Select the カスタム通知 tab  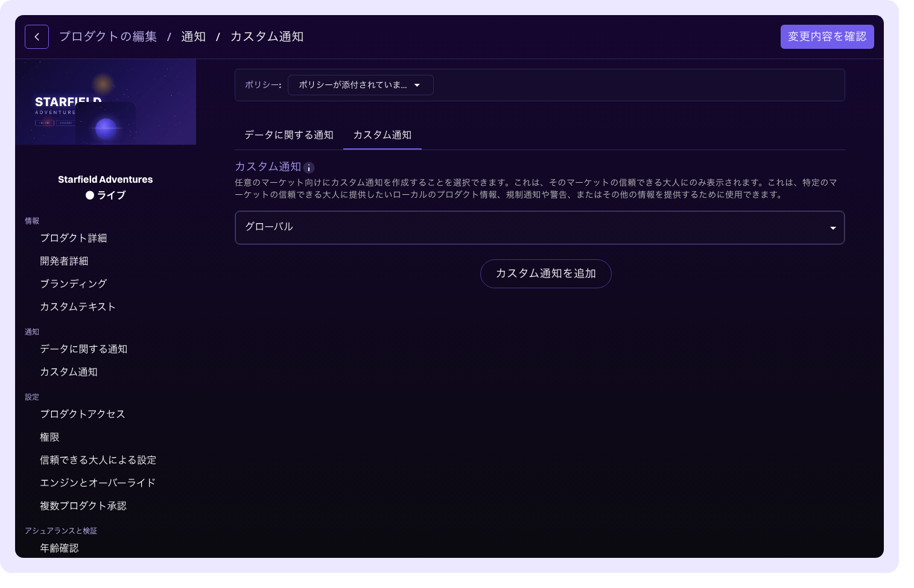tap(382, 135)
